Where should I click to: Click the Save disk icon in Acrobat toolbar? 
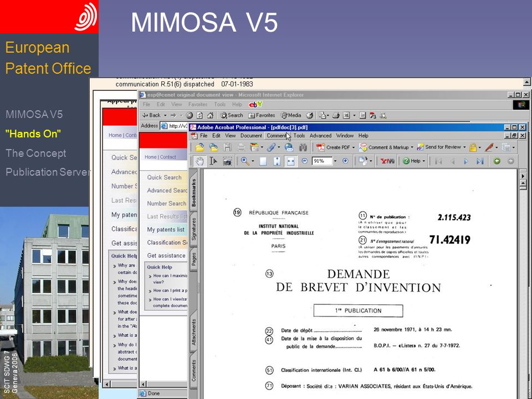tap(227, 147)
